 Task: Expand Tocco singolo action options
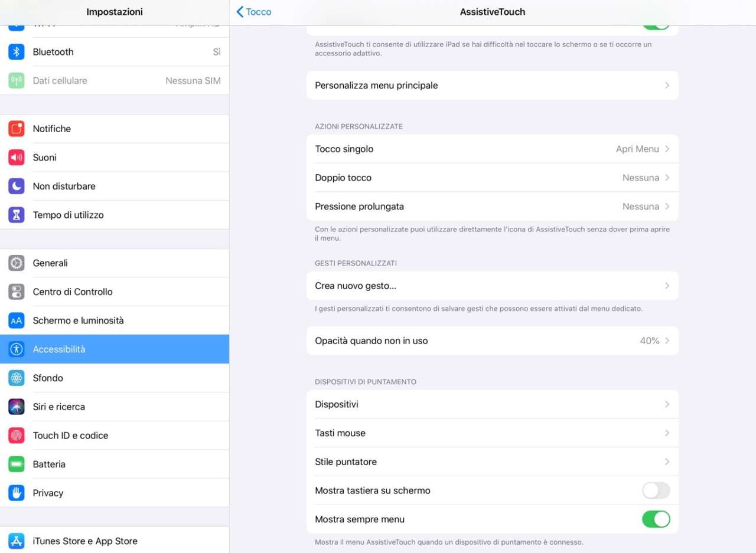pyautogui.click(x=492, y=149)
